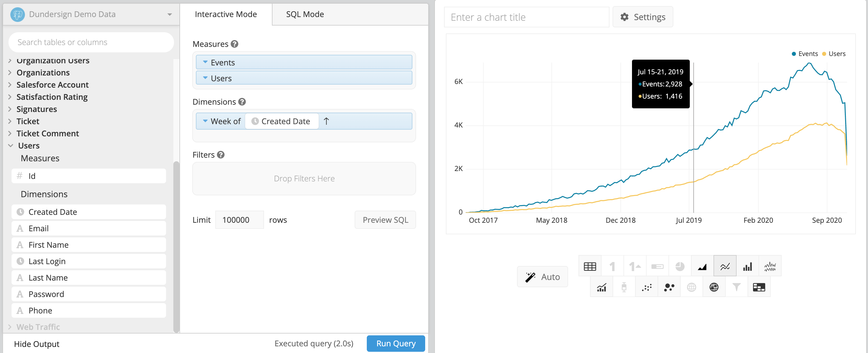This screenshot has width=868, height=353.
Task: Click the Dimensions help question mark icon
Action: pyautogui.click(x=242, y=101)
